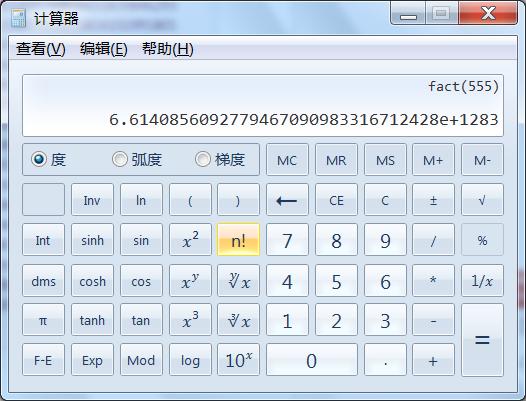
Task: Click the y-th root of x button
Action: 238,281
